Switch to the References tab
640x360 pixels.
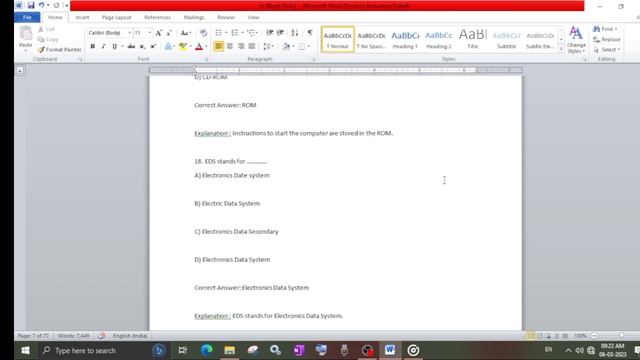click(157, 17)
